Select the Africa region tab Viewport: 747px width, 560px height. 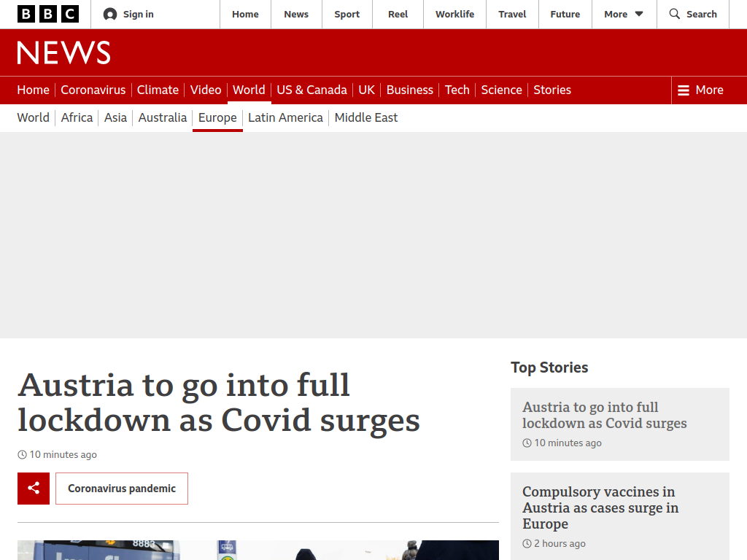tap(77, 117)
